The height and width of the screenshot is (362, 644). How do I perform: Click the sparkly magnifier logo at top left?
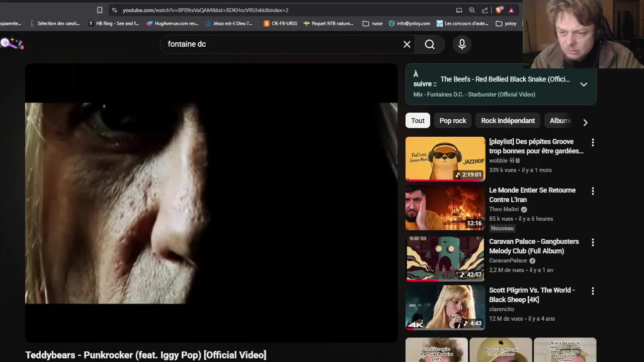tap(12, 44)
